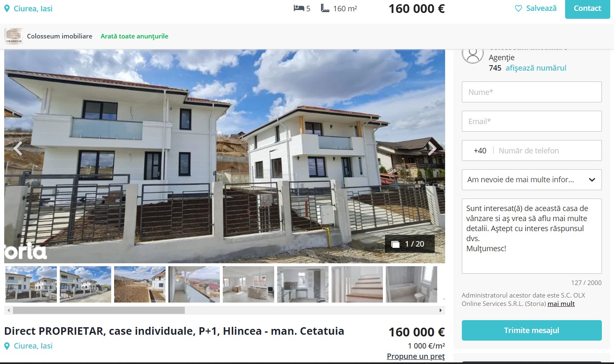Screen dimensions: 614x364
Task: Click the horizontal thumbnail scrollbar handle
Action: 99,311
